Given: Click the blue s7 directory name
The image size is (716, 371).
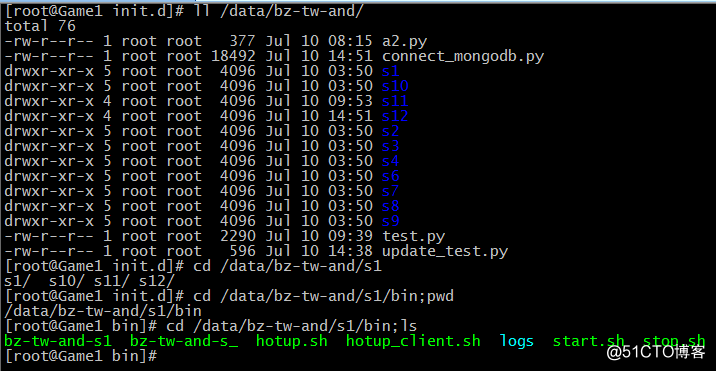Looking at the screenshot, I should (x=390, y=191).
